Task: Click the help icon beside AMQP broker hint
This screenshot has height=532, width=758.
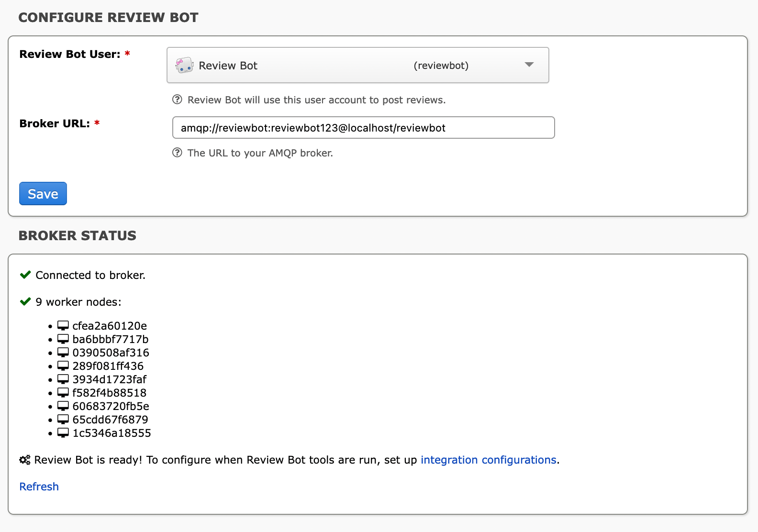Action: coord(177,153)
